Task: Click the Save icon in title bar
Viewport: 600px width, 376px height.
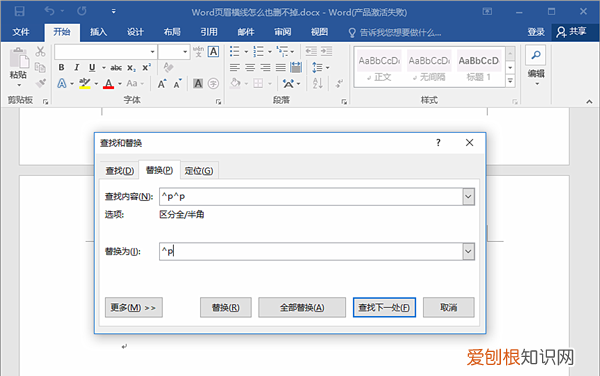Action: point(20,11)
